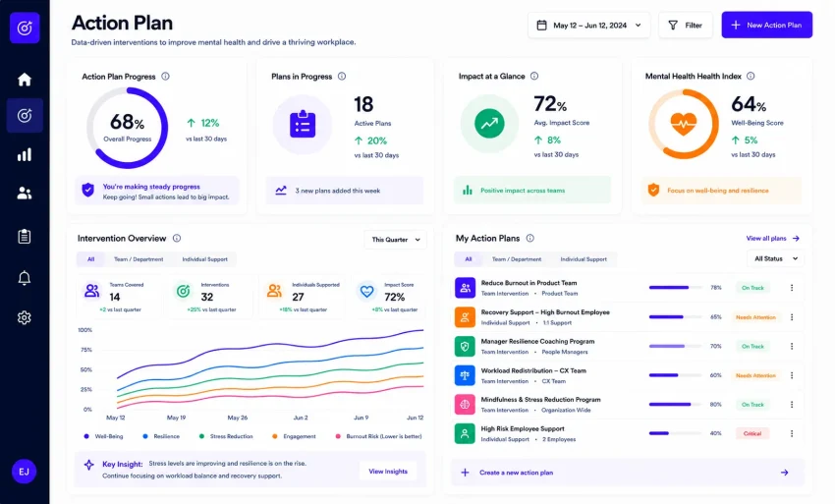The image size is (835, 504).
Task: Click the Plans in Progress clipboard icon
Action: (303, 125)
